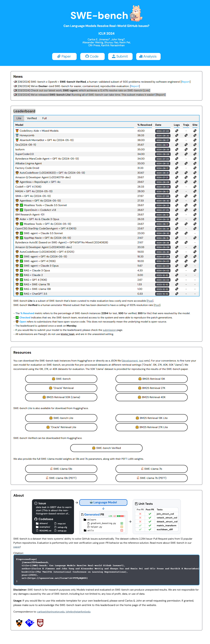210x644 pixels.
Task: Download the SWE-bench dataset button
Action: (x=61, y=379)
